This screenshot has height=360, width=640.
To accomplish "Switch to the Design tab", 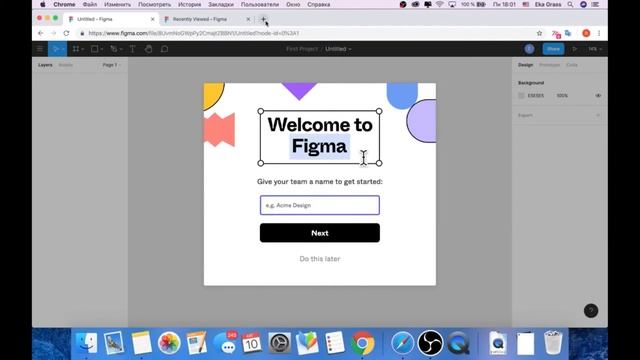I will (525, 65).
